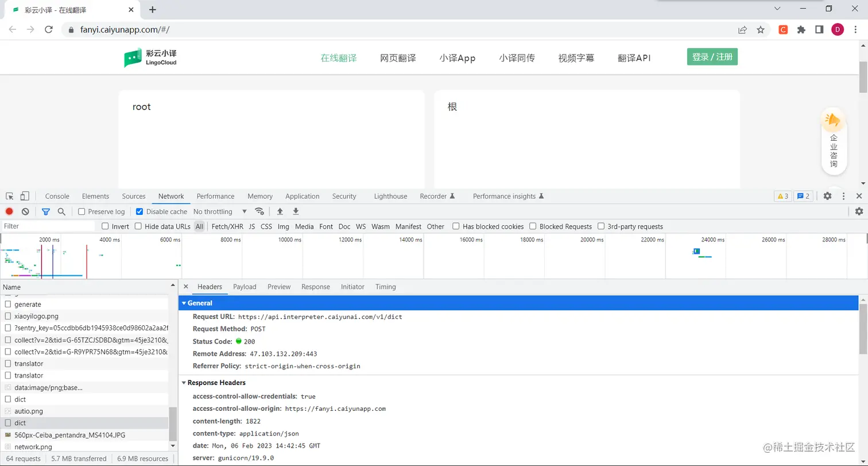The image size is (868, 466).
Task: Enable 3rd-party requests filter
Action: click(x=601, y=226)
